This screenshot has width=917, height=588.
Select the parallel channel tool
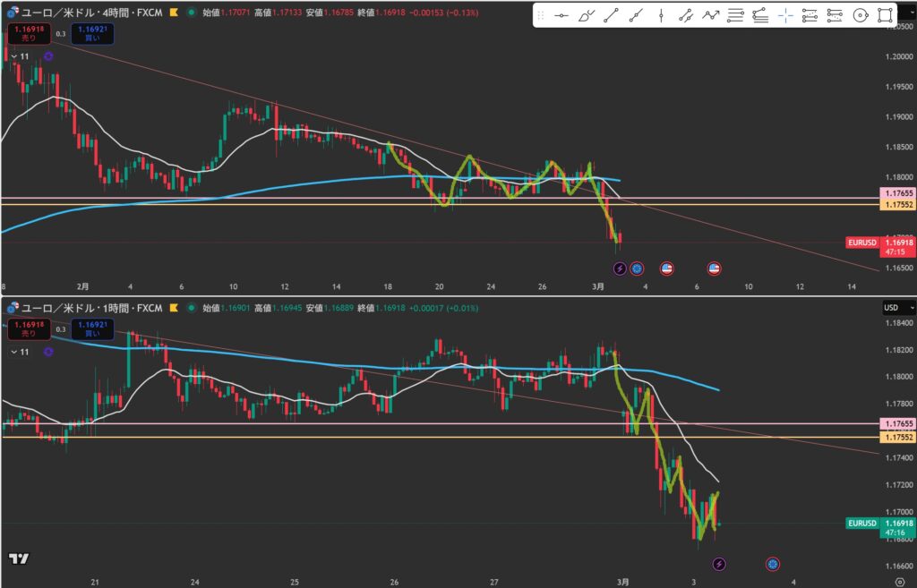click(x=686, y=15)
